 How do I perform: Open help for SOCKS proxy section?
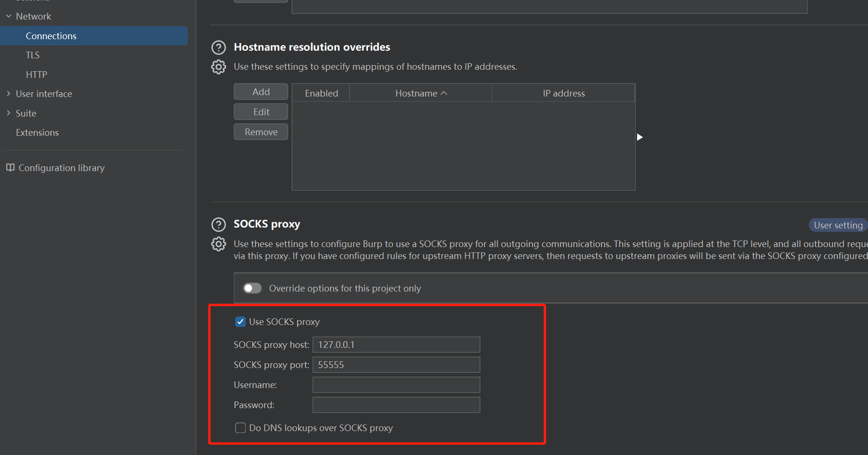[x=218, y=225]
